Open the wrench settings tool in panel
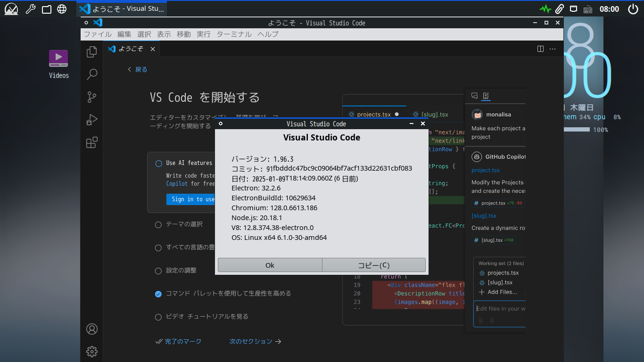Screen dimensions: 644x362 tap(30, 8)
